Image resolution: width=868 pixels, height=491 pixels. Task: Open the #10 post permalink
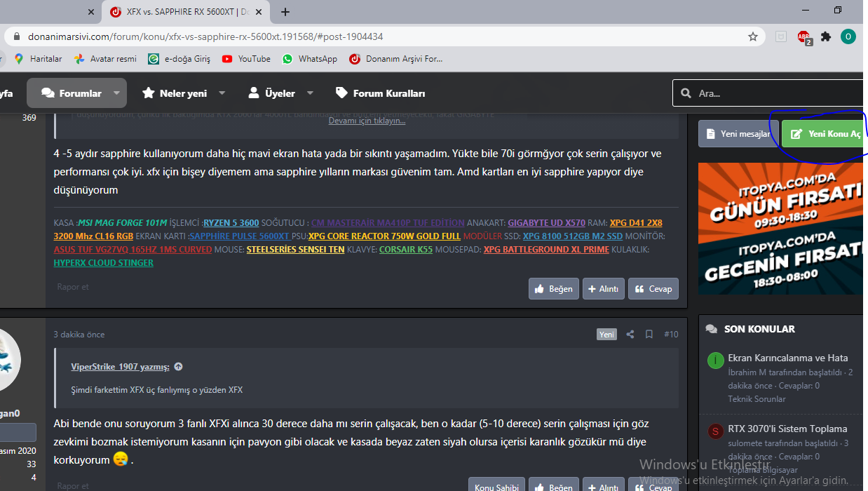click(x=671, y=335)
